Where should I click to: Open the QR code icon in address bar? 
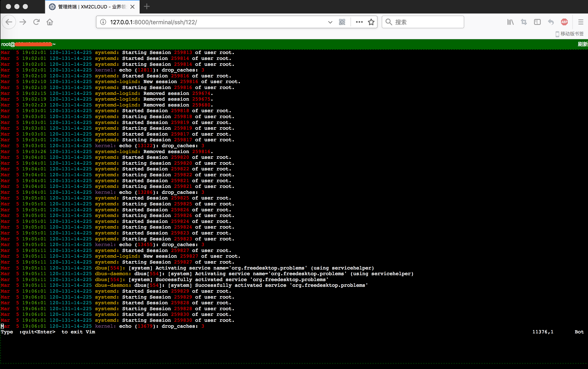pyautogui.click(x=342, y=22)
